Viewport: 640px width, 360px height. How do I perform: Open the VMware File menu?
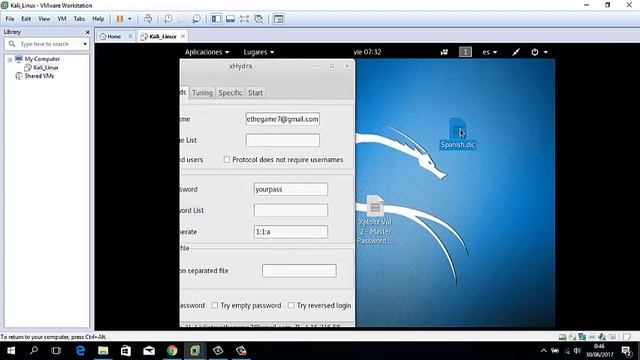[x=10, y=19]
